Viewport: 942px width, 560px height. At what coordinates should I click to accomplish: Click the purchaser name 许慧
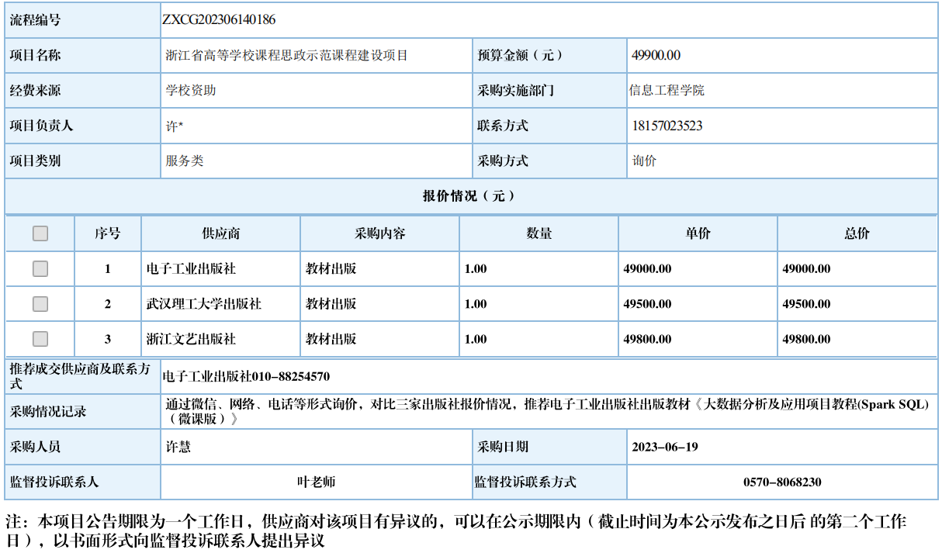click(178, 447)
